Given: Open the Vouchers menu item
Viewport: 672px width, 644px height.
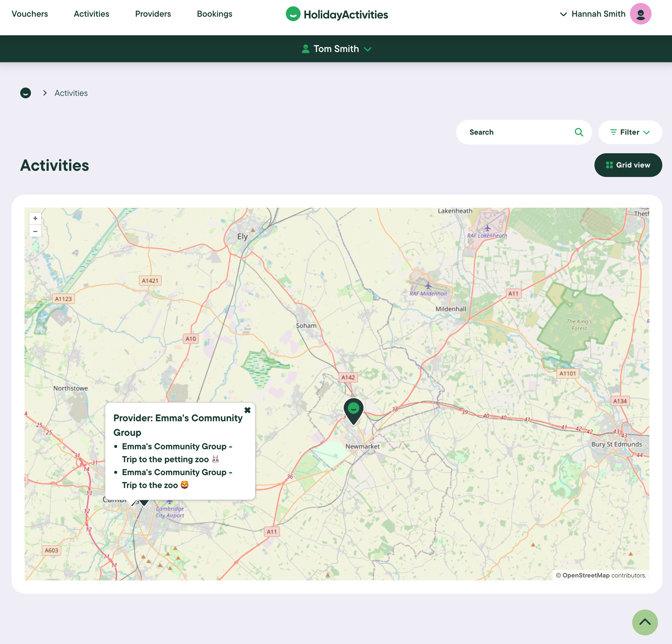Looking at the screenshot, I should (30, 14).
